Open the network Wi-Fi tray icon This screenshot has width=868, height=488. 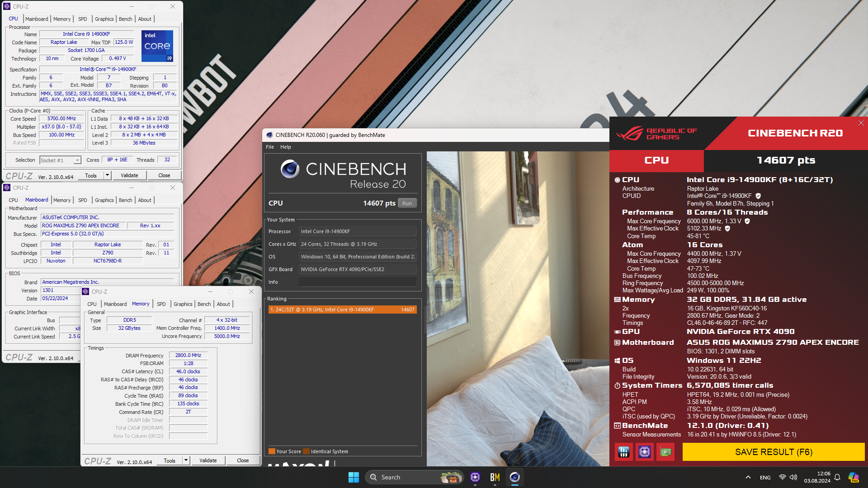tap(782, 477)
